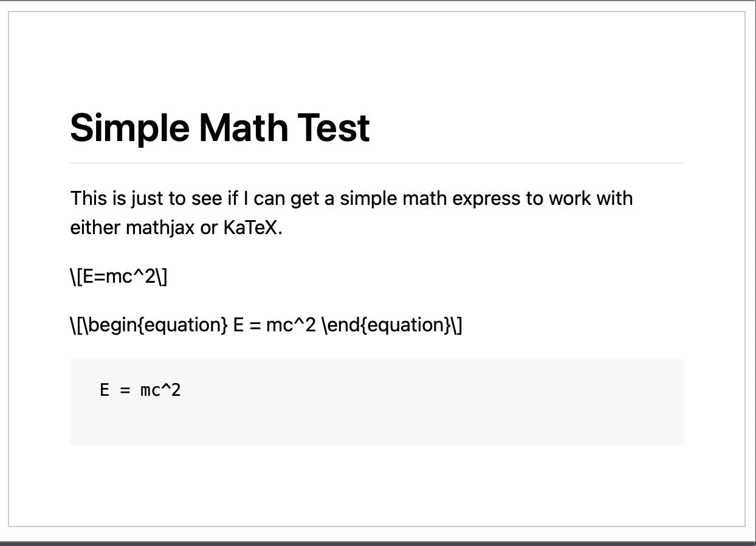Click the unrendered \[E=mc^2\] line

tap(119, 277)
